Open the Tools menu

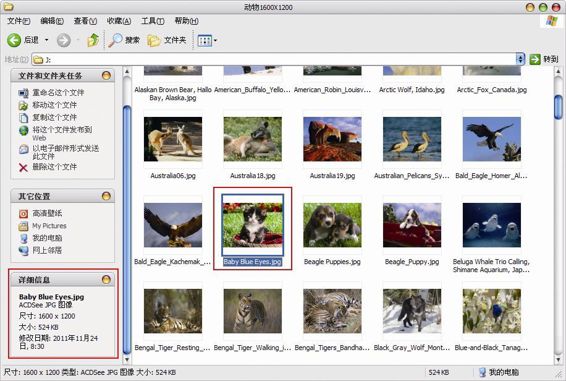click(x=152, y=21)
